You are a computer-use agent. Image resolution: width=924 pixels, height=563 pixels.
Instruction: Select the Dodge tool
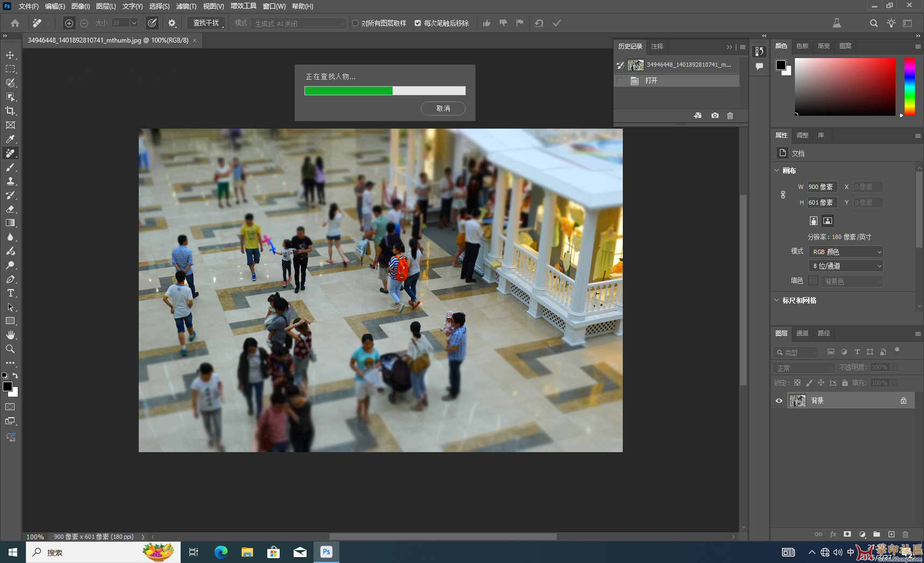(x=10, y=265)
